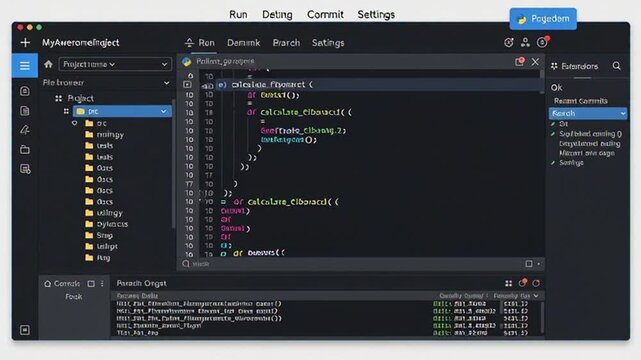The height and width of the screenshot is (360, 641).
Task: Close the open editor tab with X
Action: (x=535, y=62)
